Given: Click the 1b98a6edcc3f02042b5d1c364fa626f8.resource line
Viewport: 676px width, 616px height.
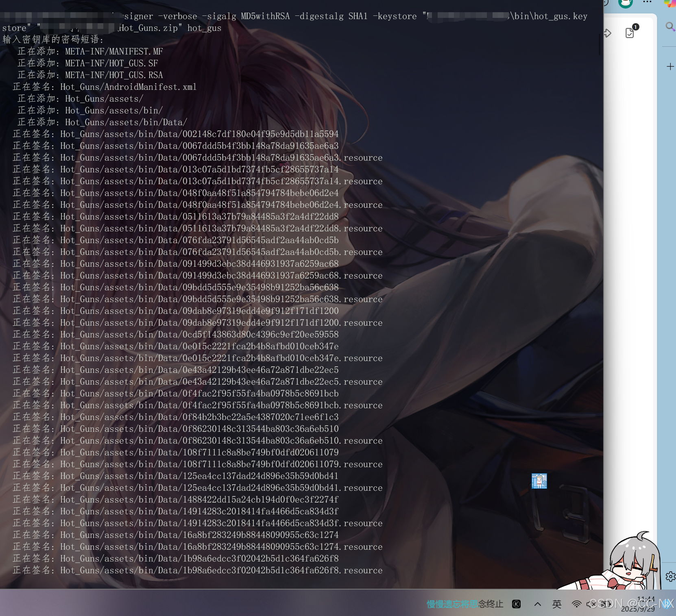Looking at the screenshot, I should click(198, 570).
